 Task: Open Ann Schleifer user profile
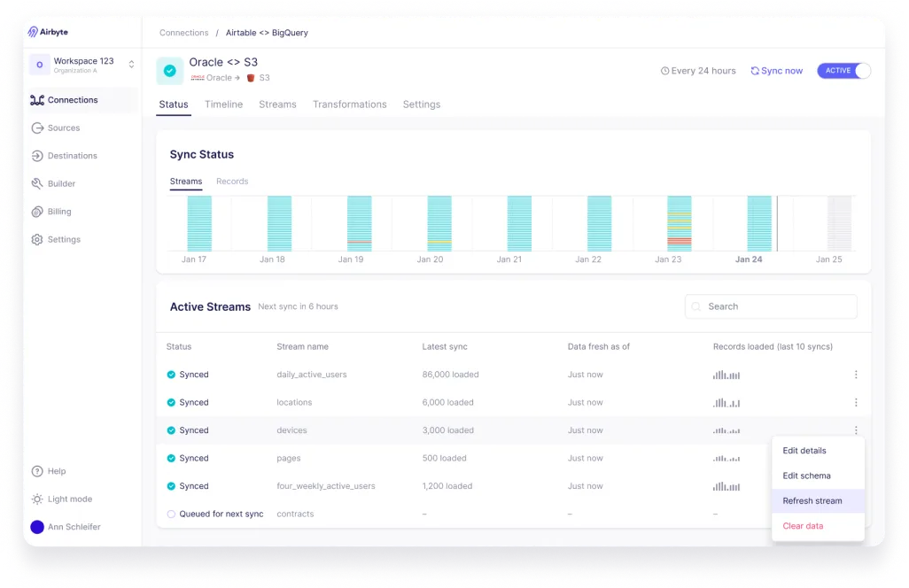pyautogui.click(x=66, y=527)
